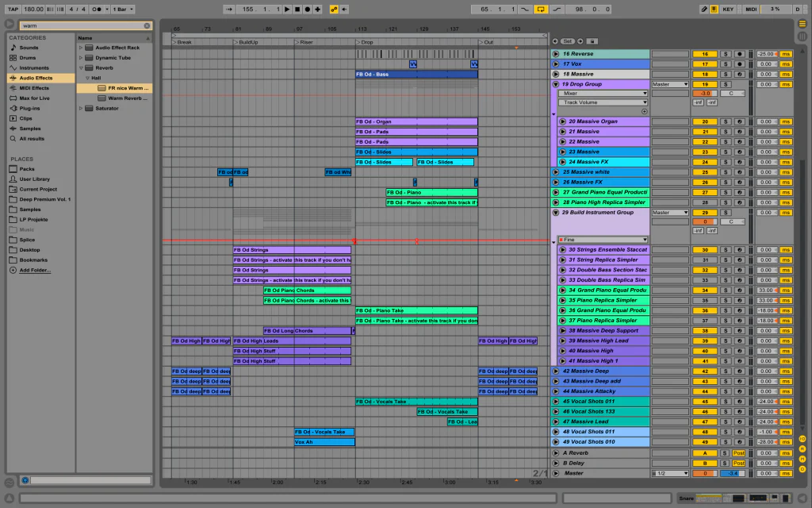Unfold the Master track
Image resolution: width=812 pixels, height=508 pixels.
(556, 473)
